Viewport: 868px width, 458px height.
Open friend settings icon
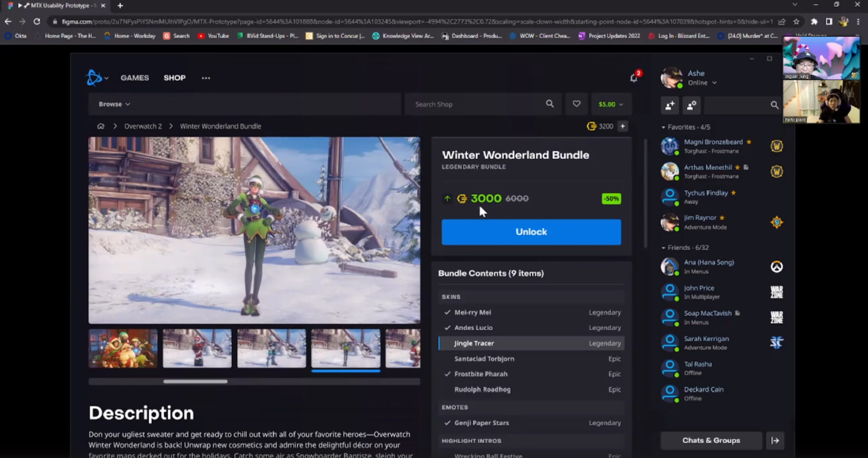[692, 105]
